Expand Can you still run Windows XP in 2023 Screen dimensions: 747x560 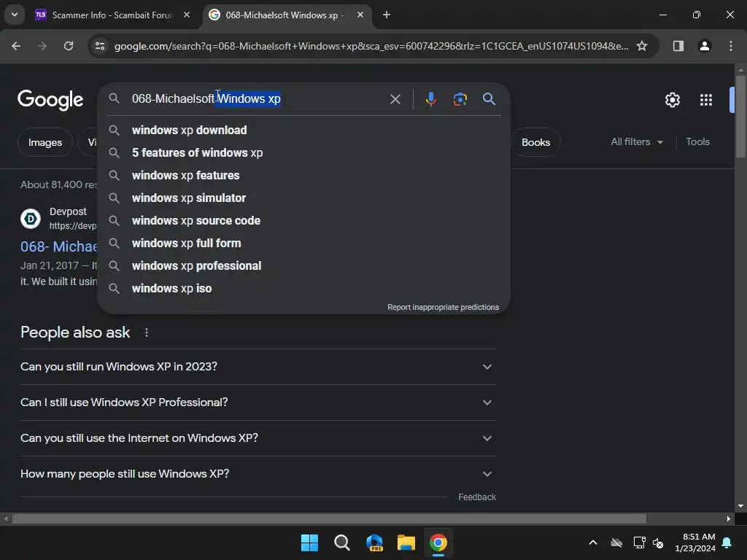(x=258, y=366)
